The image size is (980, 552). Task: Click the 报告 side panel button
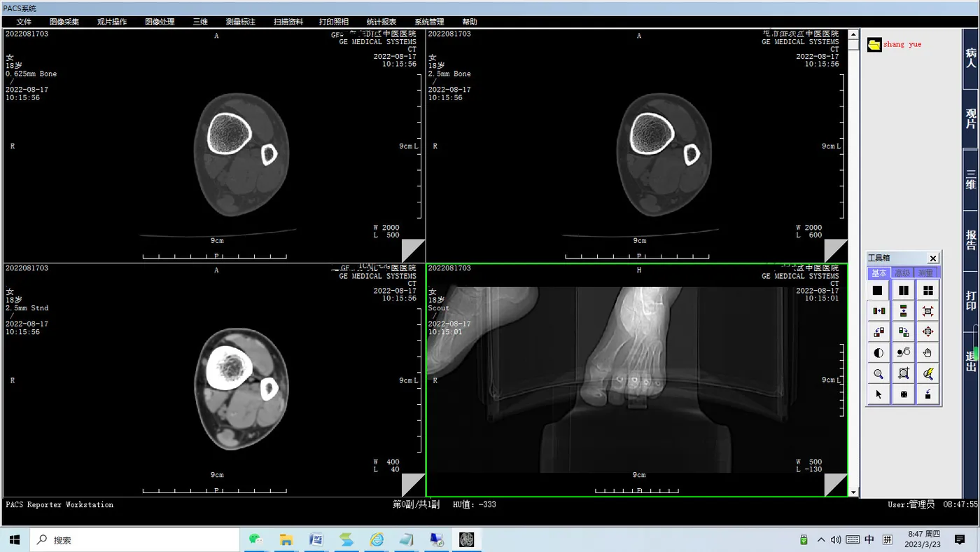click(971, 240)
